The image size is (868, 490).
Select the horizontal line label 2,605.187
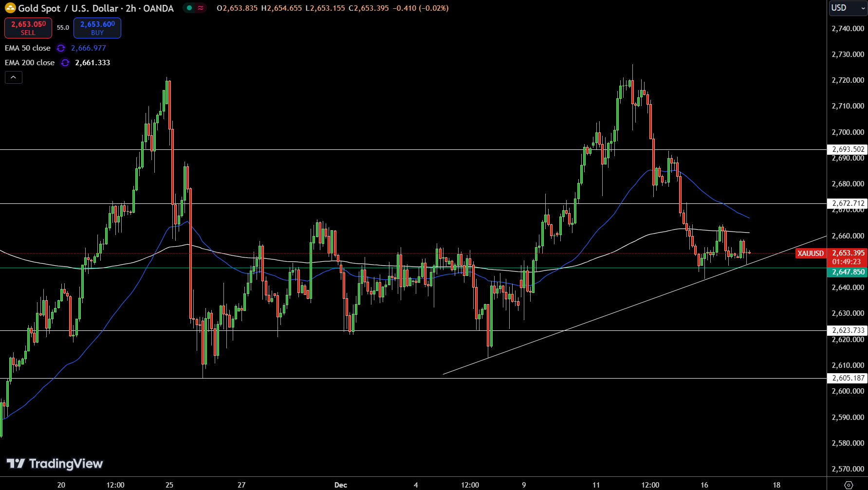click(848, 378)
